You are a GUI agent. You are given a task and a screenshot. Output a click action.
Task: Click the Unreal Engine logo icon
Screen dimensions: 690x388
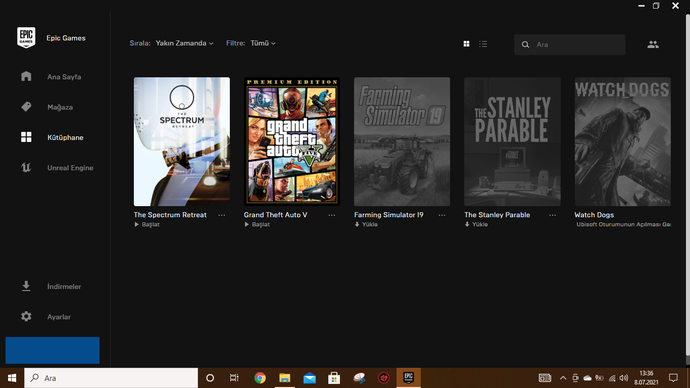pos(26,167)
